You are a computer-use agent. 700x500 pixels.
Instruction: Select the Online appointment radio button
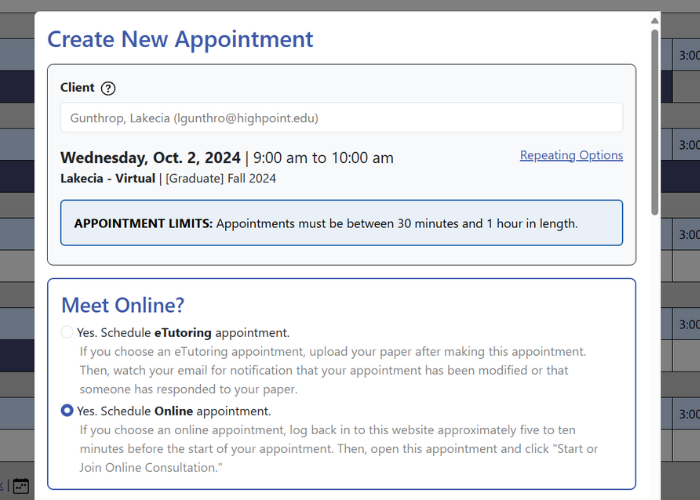(67, 411)
